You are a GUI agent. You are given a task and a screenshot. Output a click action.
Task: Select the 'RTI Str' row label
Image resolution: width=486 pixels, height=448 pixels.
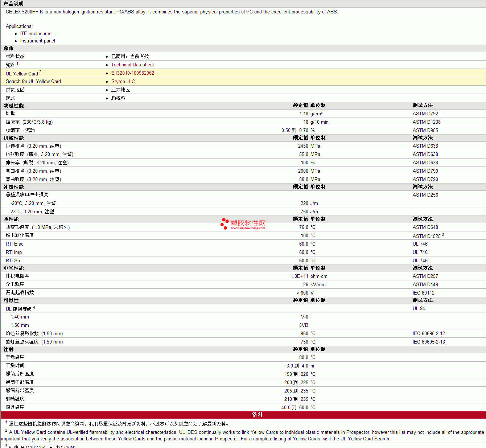coord(13,260)
